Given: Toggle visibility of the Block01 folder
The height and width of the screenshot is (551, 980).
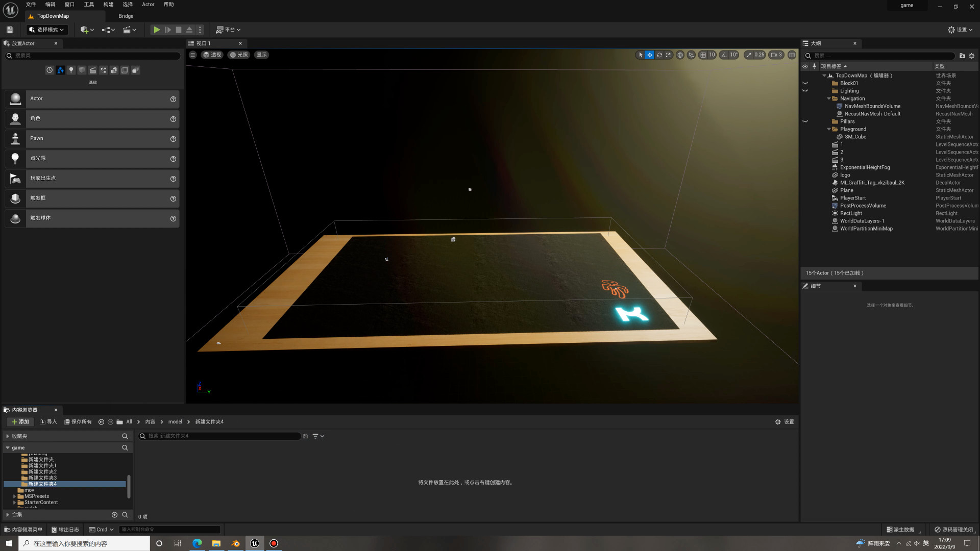Looking at the screenshot, I should [805, 83].
